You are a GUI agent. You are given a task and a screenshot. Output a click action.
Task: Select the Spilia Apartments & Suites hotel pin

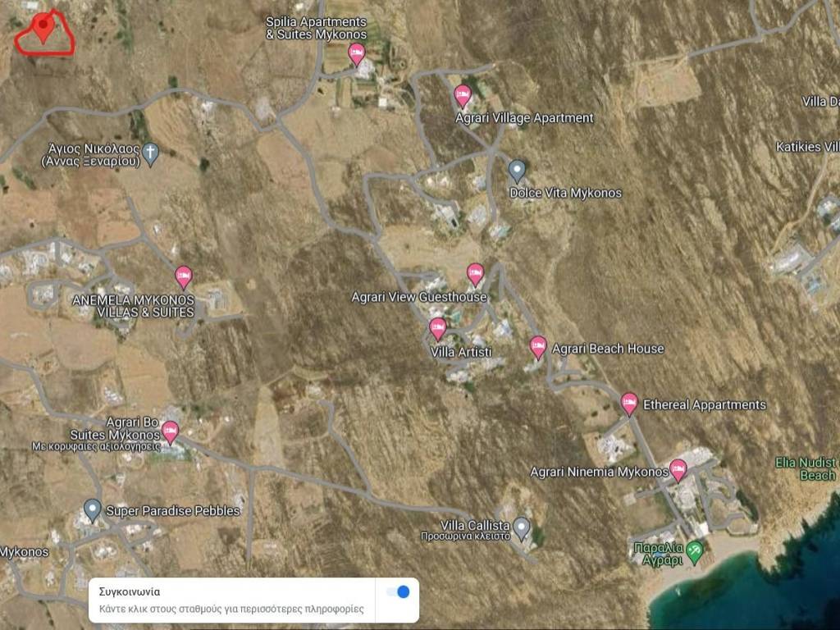[x=356, y=54]
